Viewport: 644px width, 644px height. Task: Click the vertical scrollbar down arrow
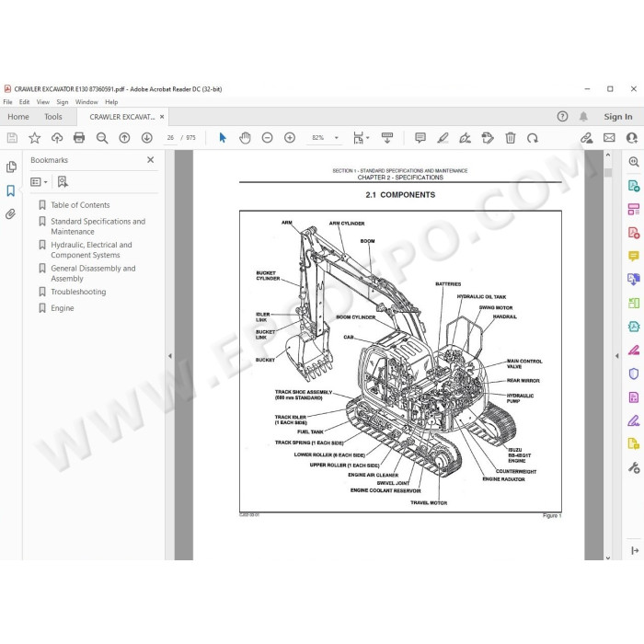click(x=608, y=558)
